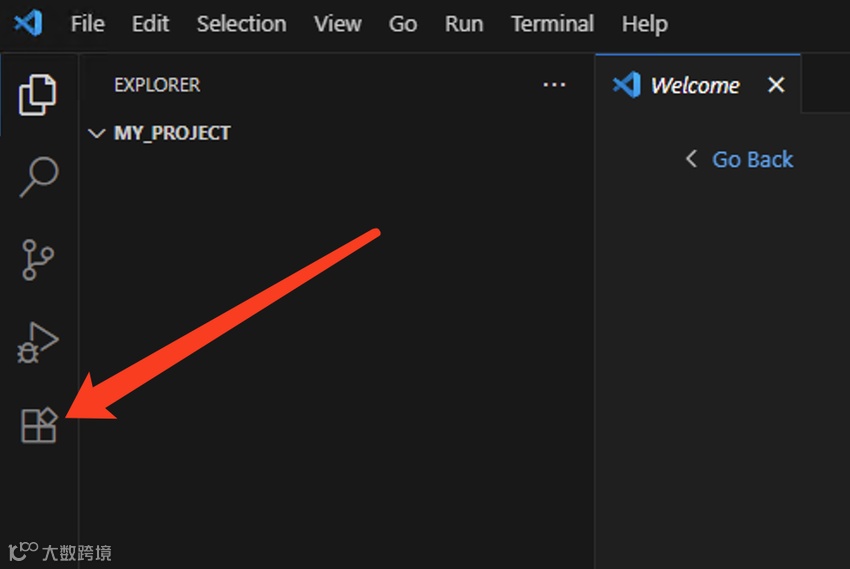Open the Source Control view icon
Screen dimensions: 850x569
point(38,260)
